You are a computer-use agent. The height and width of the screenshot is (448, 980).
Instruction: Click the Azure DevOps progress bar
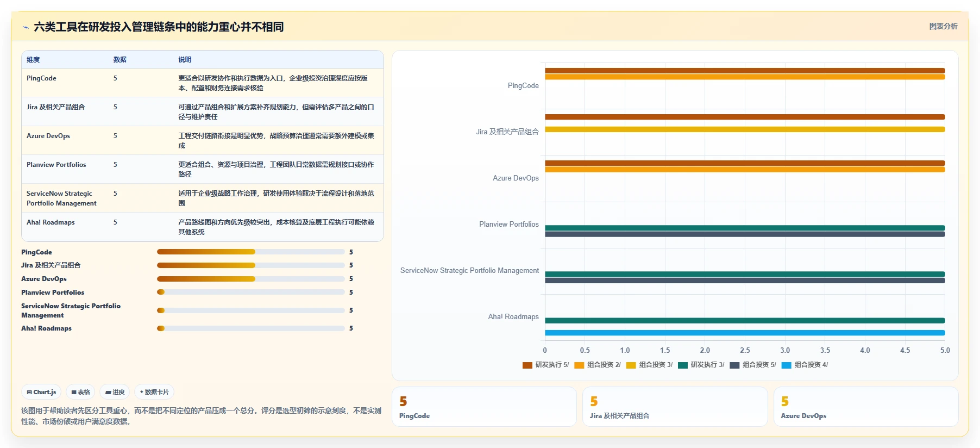pyautogui.click(x=251, y=279)
